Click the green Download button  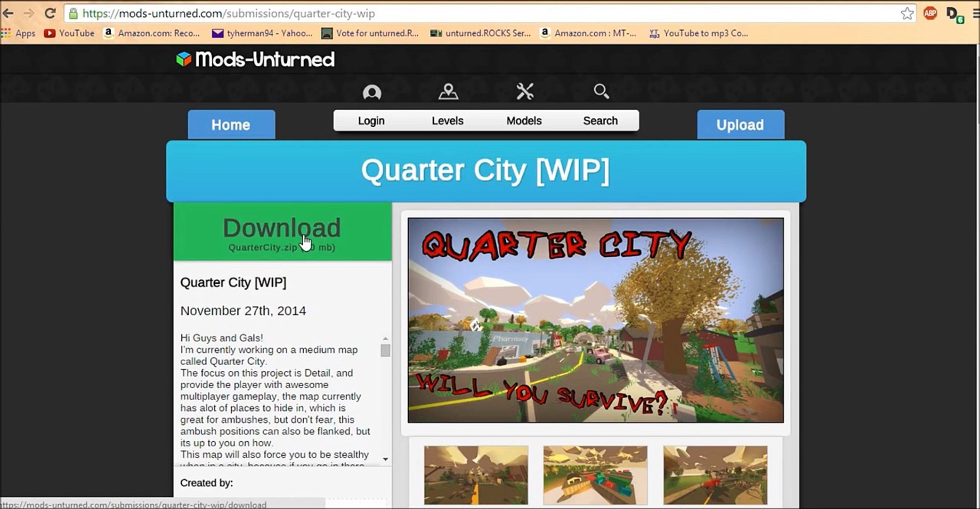click(282, 232)
